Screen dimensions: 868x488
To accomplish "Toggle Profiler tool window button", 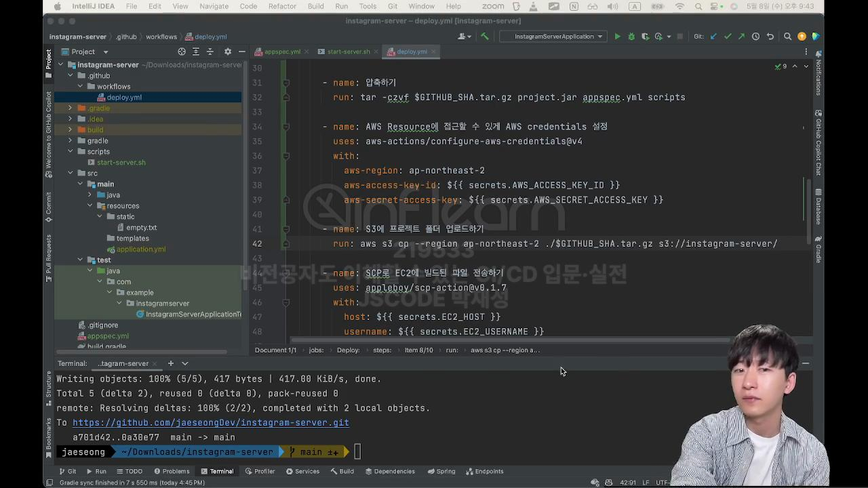I will pyautogui.click(x=260, y=471).
